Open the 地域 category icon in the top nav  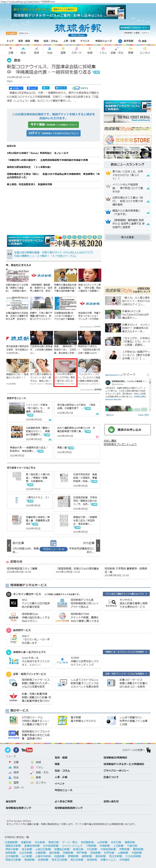[x=90, y=51]
